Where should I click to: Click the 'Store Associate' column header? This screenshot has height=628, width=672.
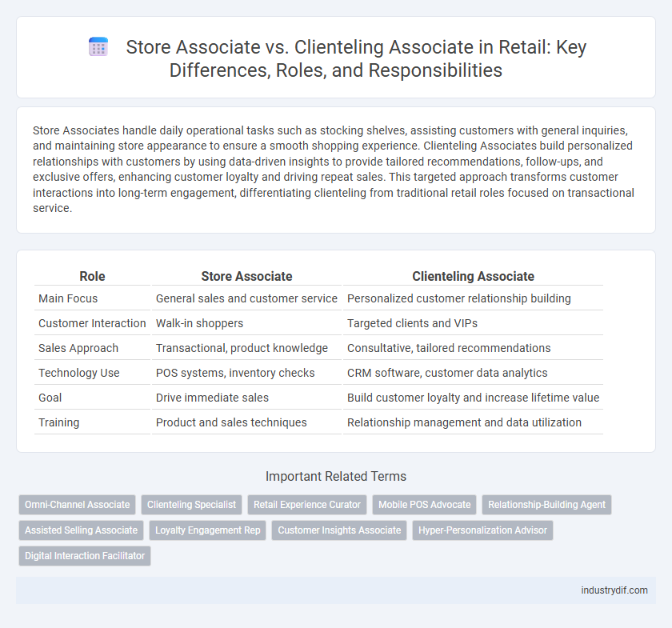tap(247, 276)
